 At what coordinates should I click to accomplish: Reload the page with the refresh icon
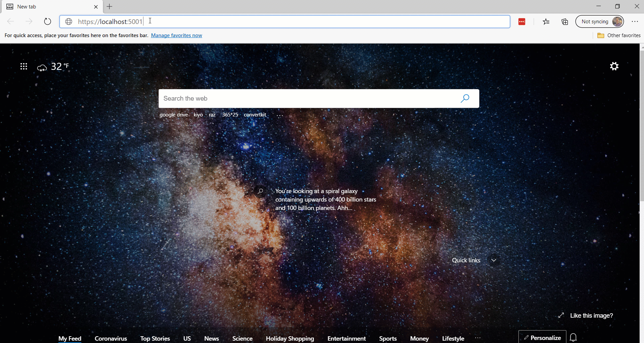point(47,21)
